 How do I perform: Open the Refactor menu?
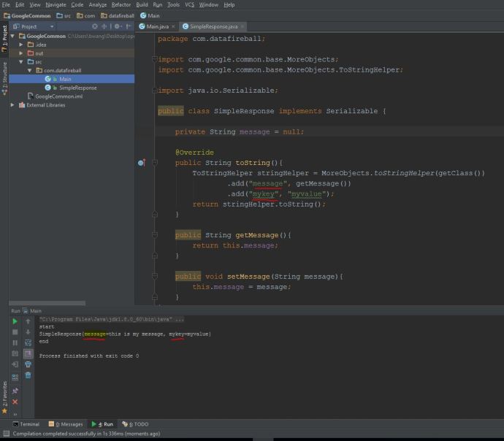pos(121,4)
